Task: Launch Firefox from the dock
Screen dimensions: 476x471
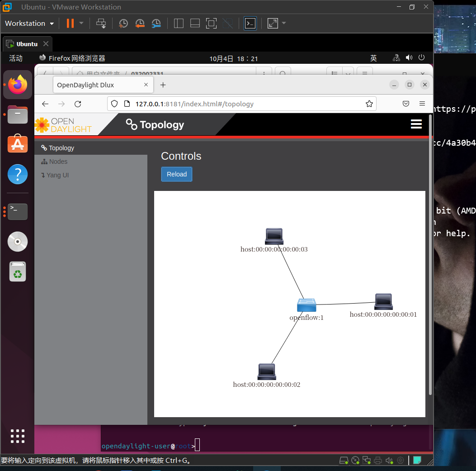Action: pos(18,85)
